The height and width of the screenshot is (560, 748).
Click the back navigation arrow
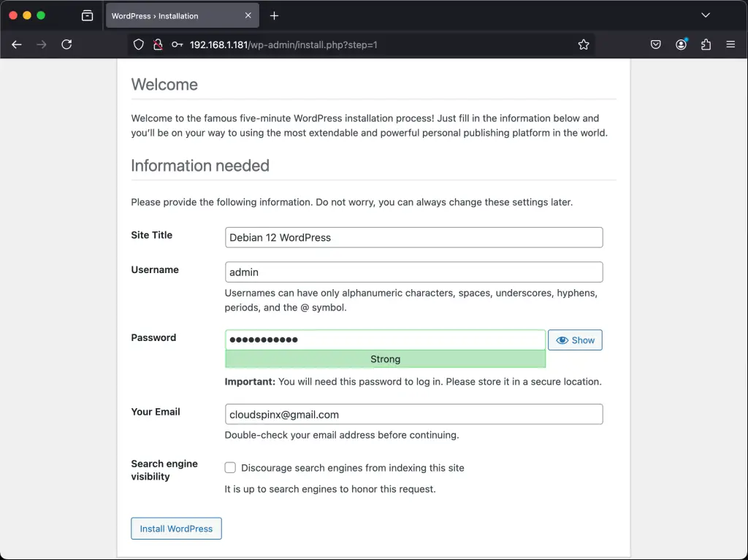(16, 45)
